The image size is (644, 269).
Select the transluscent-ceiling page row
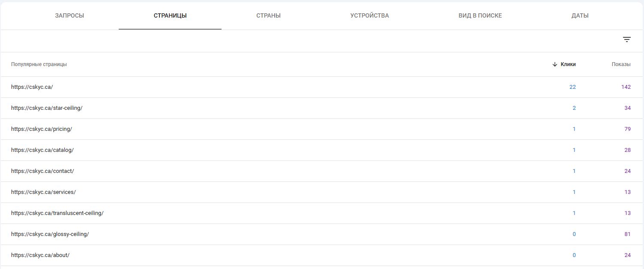pos(322,213)
